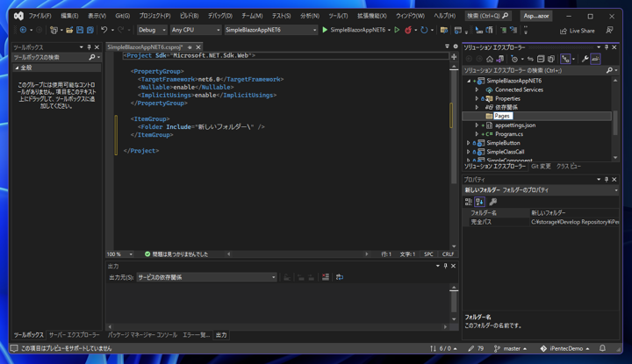Toggle File Nesting view in Solution Explorer

tap(565, 59)
